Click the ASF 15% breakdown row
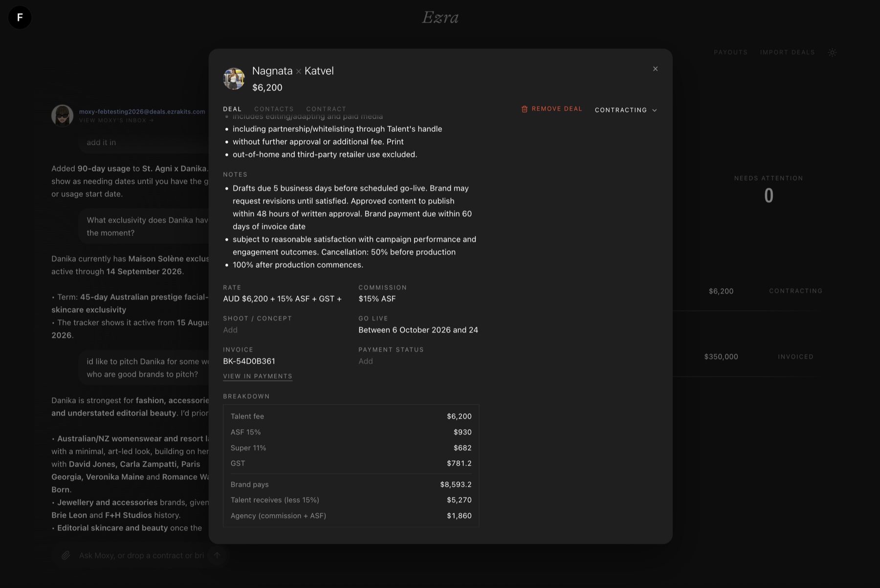The width and height of the screenshot is (880, 588). coord(351,432)
